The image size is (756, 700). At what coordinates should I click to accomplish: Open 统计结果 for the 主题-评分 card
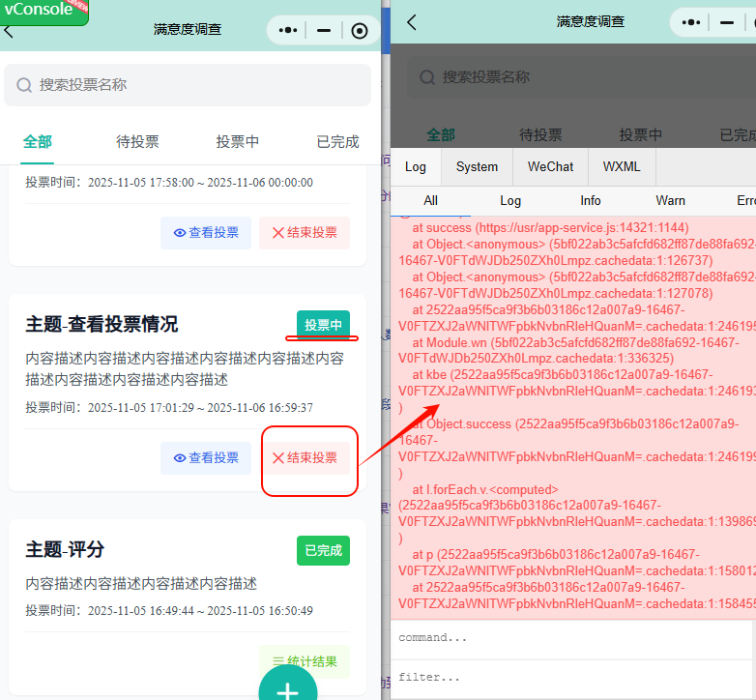click(305, 662)
